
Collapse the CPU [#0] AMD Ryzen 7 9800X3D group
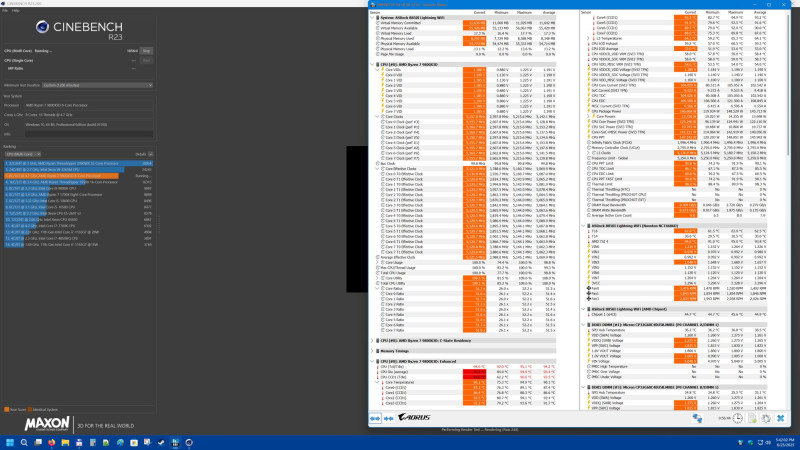tap(372, 64)
